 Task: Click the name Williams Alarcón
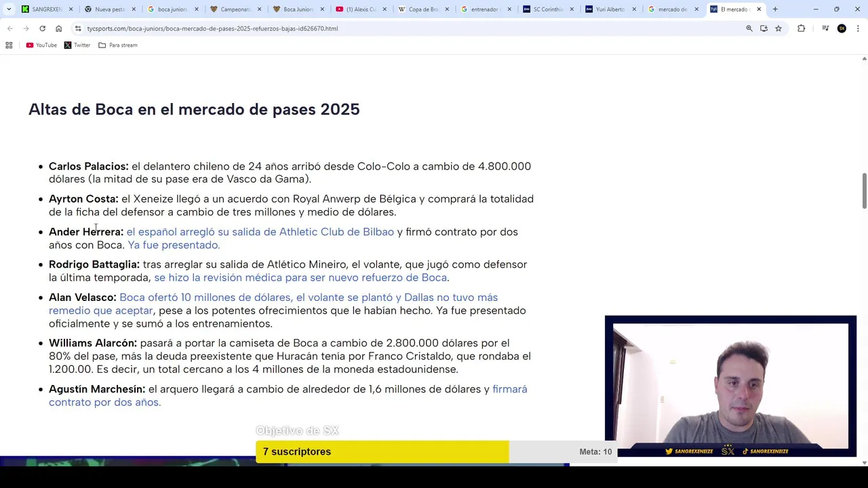[x=93, y=343]
